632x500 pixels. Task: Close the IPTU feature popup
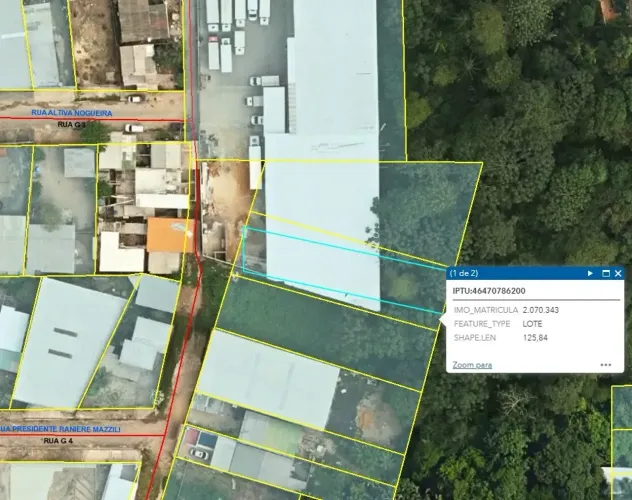click(618, 273)
